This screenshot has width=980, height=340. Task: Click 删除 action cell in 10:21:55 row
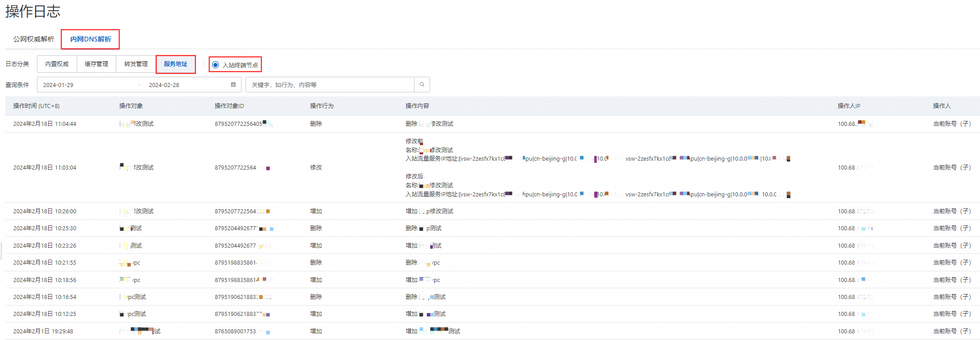point(316,262)
